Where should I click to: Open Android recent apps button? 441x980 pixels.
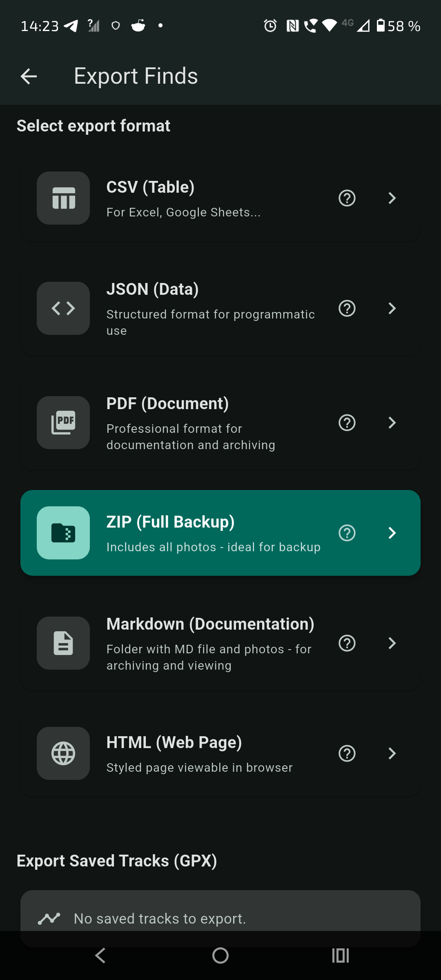tap(341, 955)
